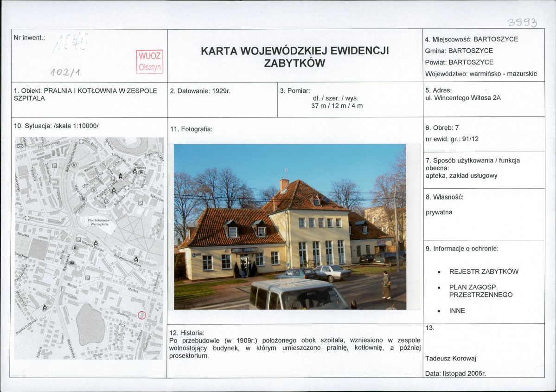This screenshot has width=556, height=392.
Task: Select the handwritten number 102/1
Action: tap(65, 72)
